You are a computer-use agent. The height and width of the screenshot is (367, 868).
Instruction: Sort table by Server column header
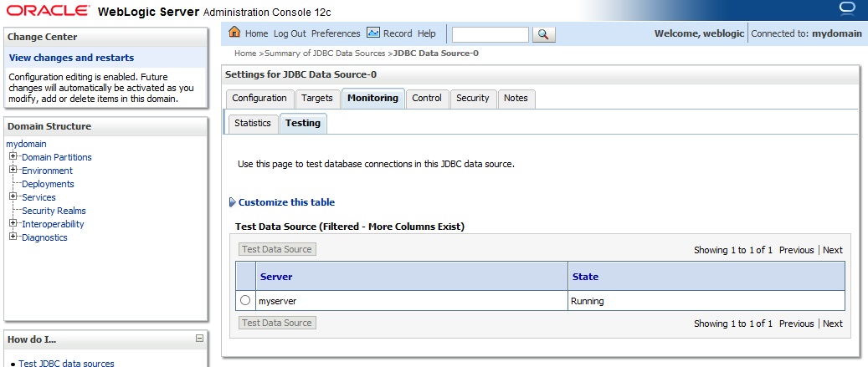pos(276,277)
